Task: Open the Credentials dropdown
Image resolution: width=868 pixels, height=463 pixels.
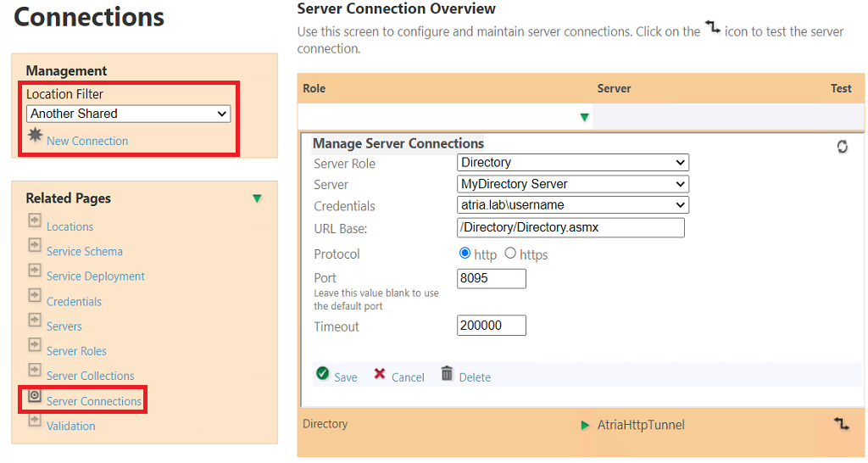Action: point(572,204)
